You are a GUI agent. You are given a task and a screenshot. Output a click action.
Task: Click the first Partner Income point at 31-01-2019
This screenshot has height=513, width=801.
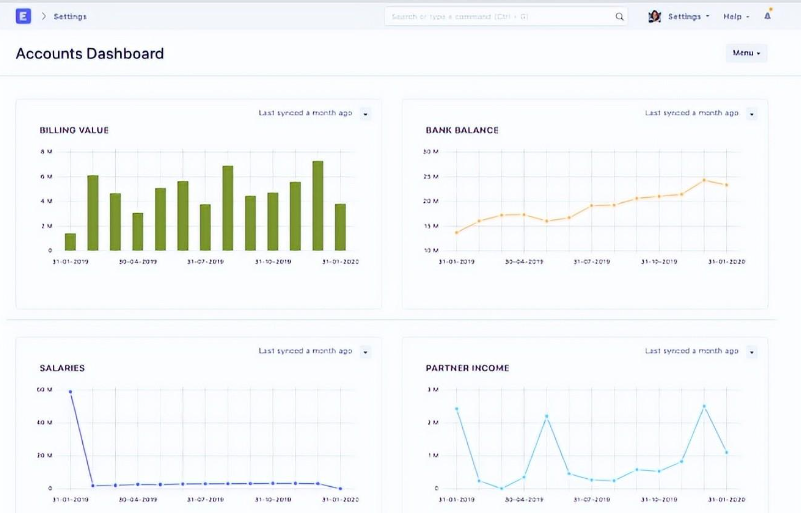pos(457,409)
